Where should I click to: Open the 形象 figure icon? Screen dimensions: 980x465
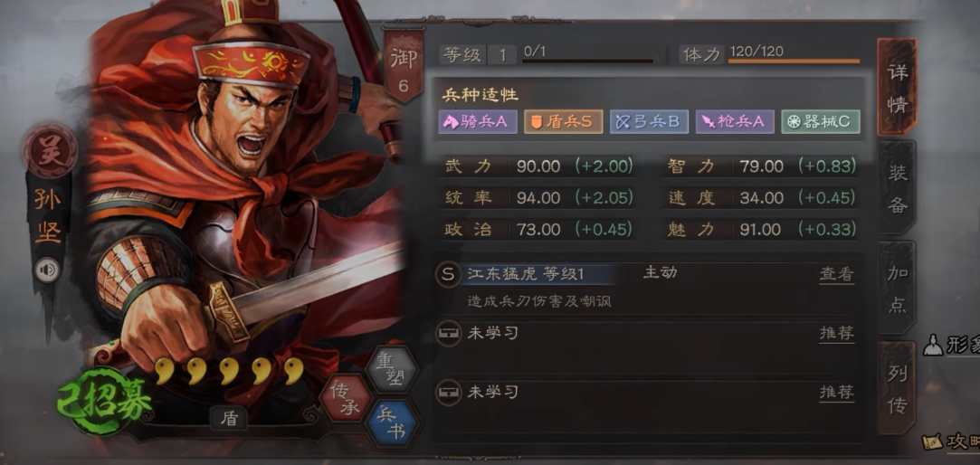(933, 345)
